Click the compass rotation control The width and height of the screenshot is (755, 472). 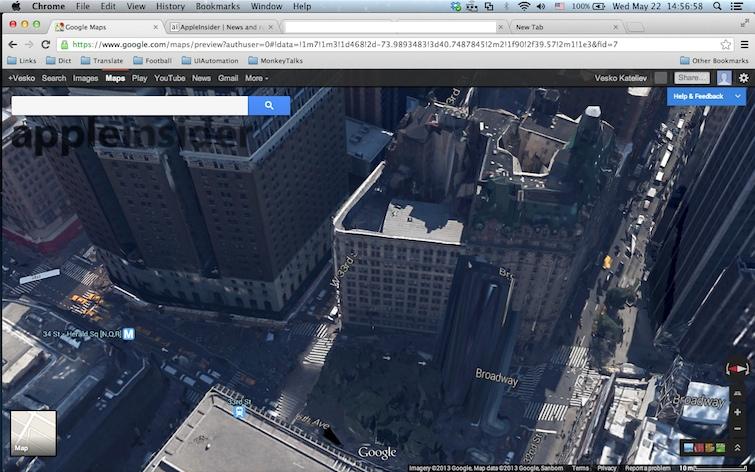point(737,369)
